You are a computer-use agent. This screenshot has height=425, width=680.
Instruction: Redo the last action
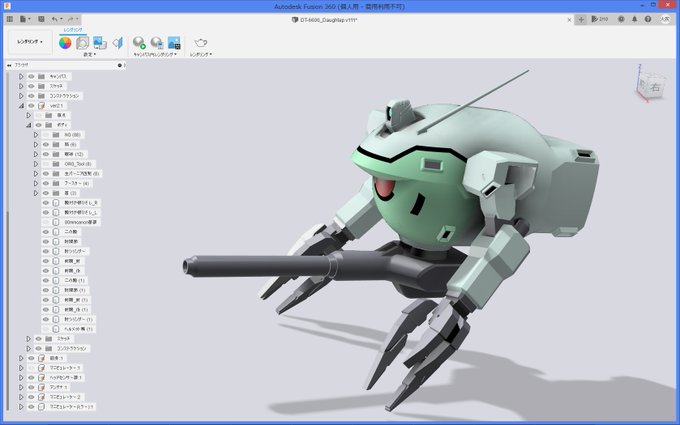coord(72,19)
